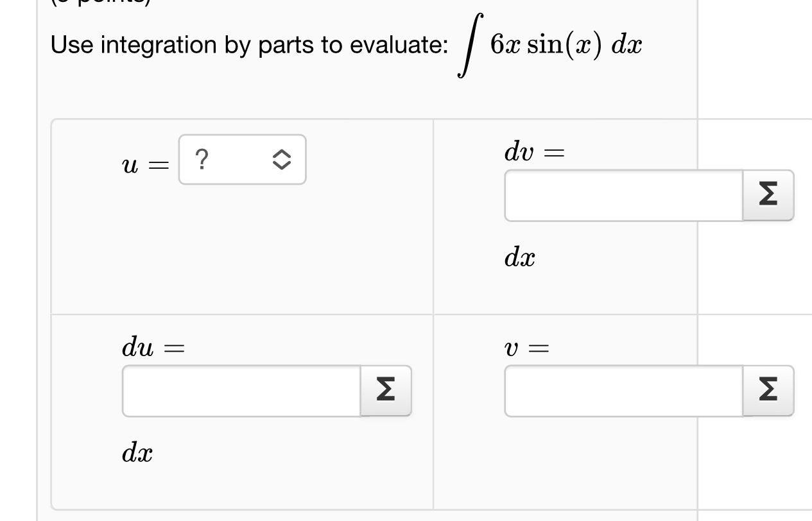
Task: Click the dx text under the dv box
Action: [x=519, y=258]
